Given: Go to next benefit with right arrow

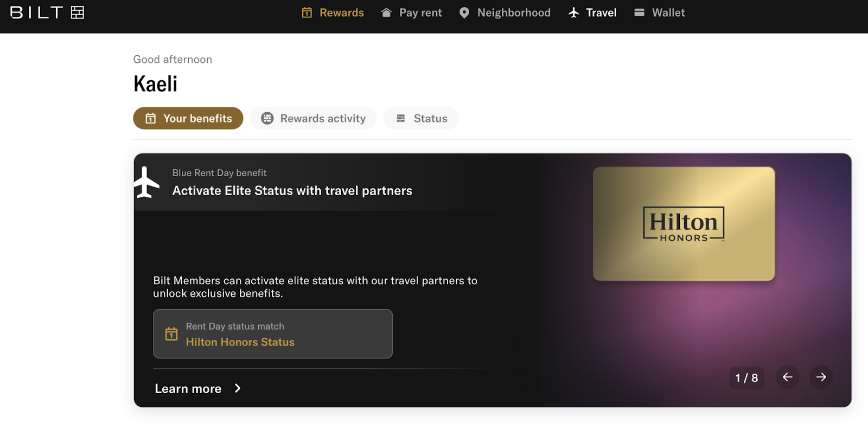Looking at the screenshot, I should 821,377.
